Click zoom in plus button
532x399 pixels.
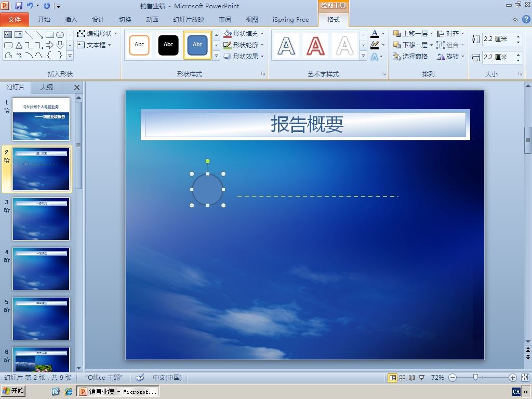click(x=513, y=377)
